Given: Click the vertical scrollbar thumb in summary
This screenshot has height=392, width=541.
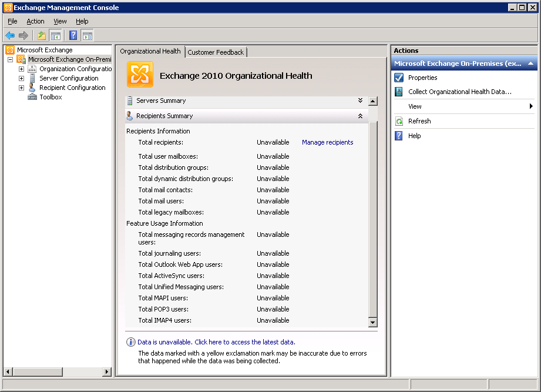Looking at the screenshot, I should tap(372, 219).
